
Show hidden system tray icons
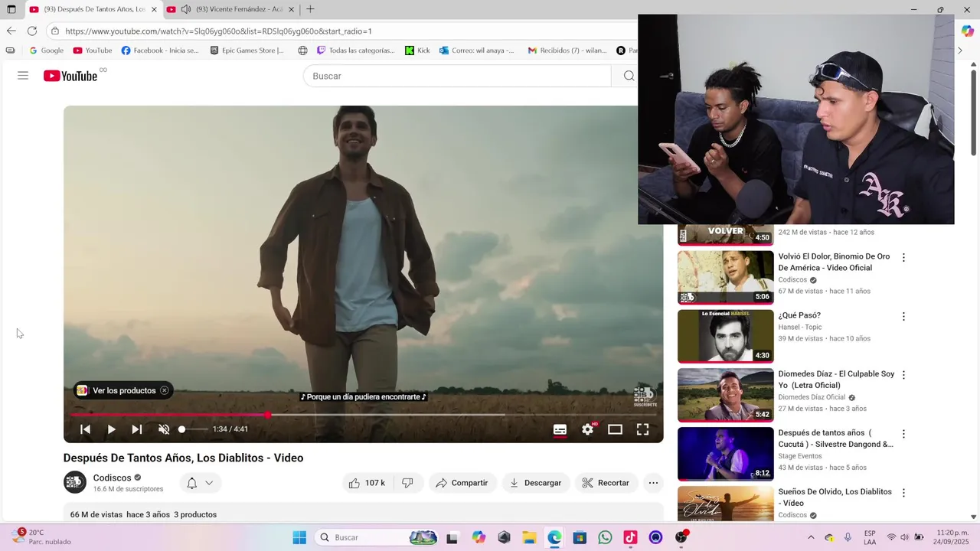pos(810,537)
